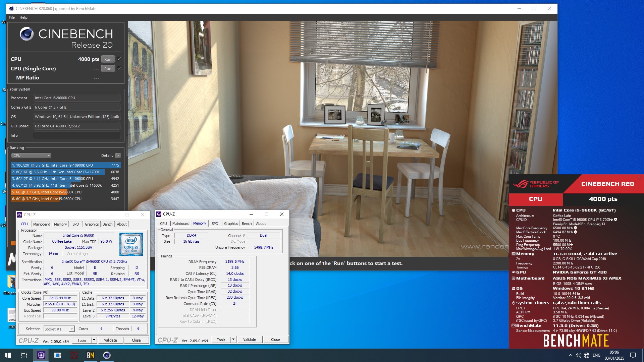Viewport: 644px width, 362px height.
Task: Expand ranking Details arrow
Action: [118, 156]
